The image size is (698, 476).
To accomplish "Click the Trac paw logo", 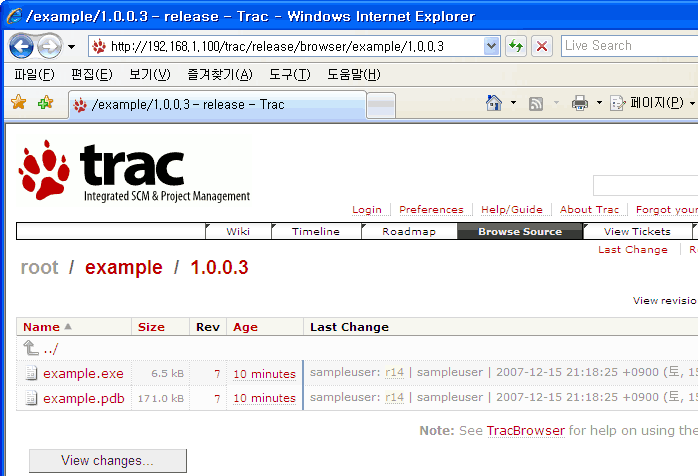I will (x=44, y=169).
